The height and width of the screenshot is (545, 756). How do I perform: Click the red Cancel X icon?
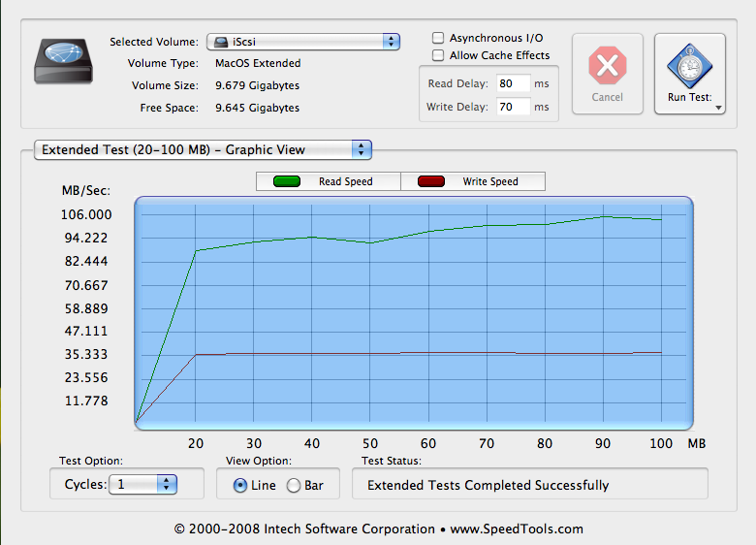[607, 66]
